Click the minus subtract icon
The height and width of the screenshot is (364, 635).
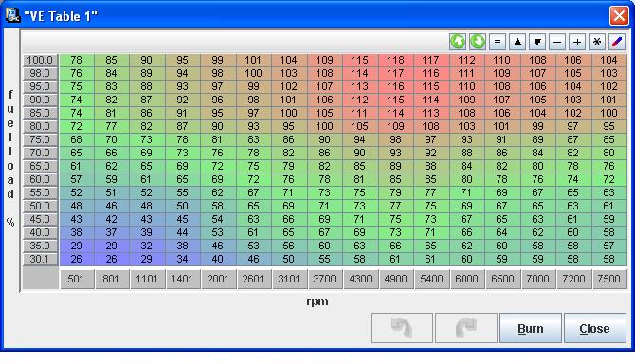557,42
